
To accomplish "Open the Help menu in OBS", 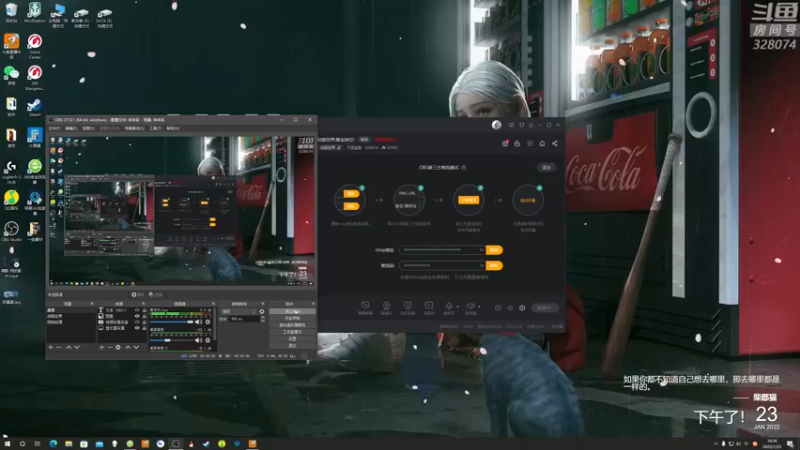I will pos(173,129).
